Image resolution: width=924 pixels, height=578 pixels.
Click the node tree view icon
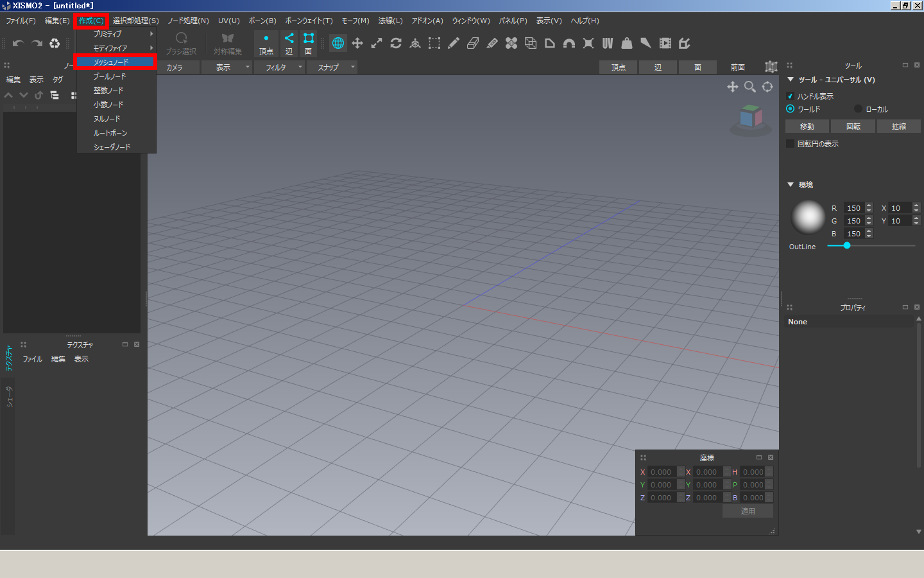(55, 95)
